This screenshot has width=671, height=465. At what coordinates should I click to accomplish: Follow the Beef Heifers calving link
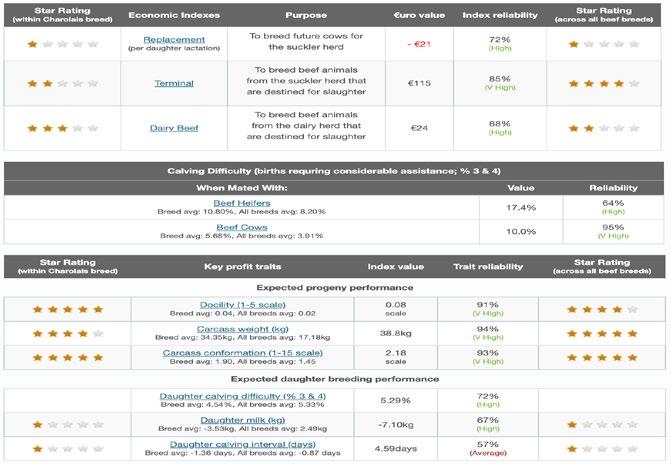(x=242, y=203)
